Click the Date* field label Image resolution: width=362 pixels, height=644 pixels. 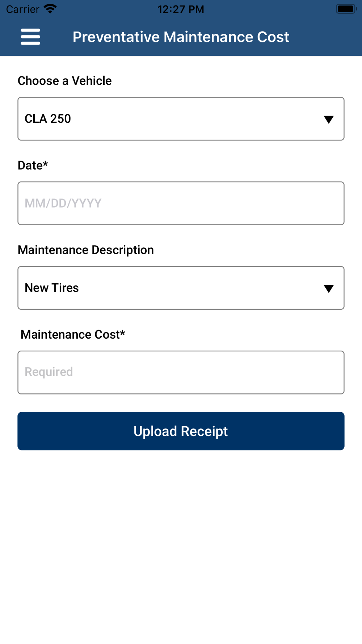[33, 165]
